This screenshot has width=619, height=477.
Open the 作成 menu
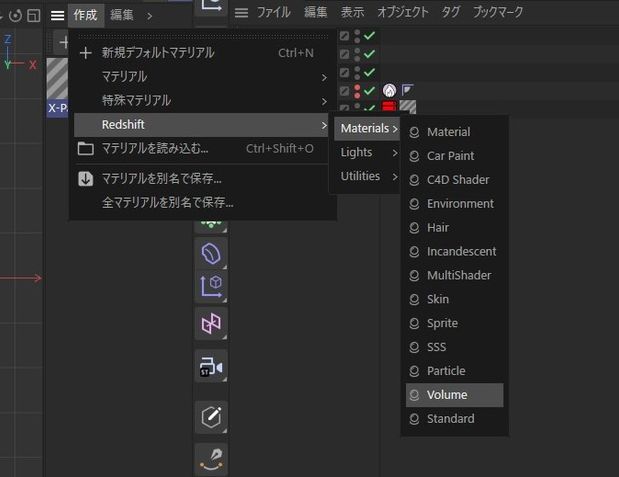(x=85, y=15)
